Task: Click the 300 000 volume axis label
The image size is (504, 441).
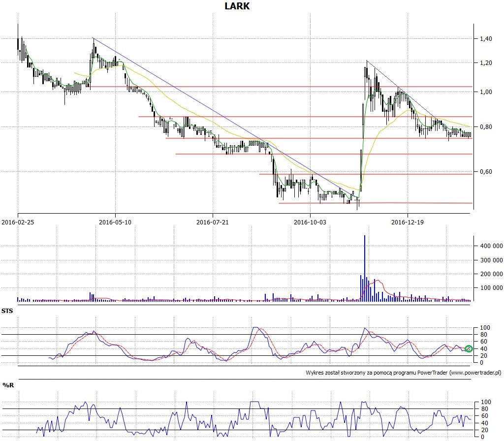Action: [x=492, y=260]
